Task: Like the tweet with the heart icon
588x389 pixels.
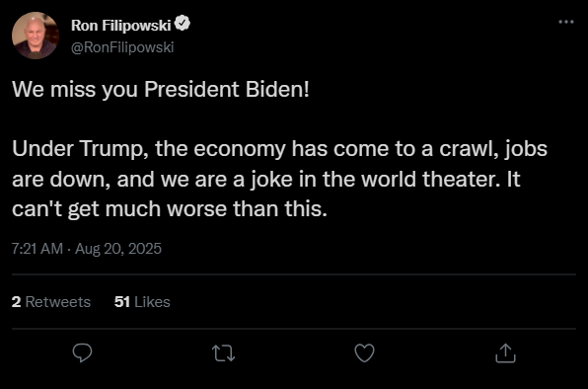Action: pyautogui.click(x=364, y=353)
